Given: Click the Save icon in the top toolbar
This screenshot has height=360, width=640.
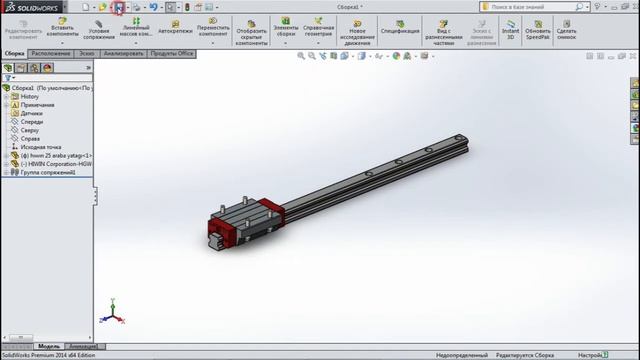Looking at the screenshot, I should pos(119,7).
